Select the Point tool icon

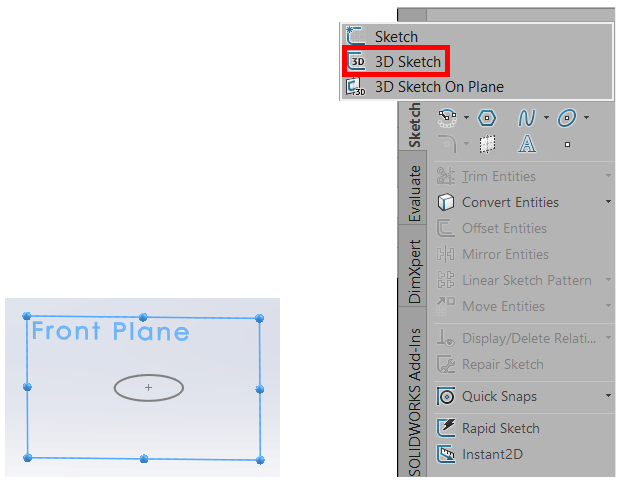coord(567,144)
